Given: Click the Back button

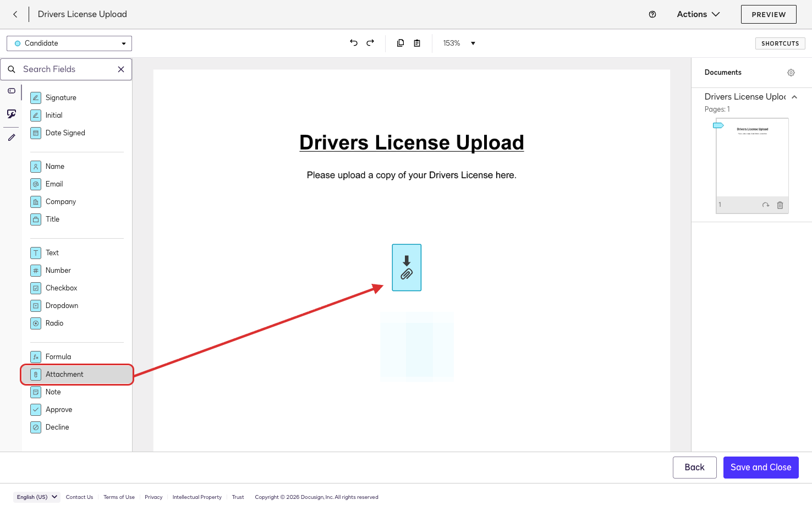Looking at the screenshot, I should (694, 468).
